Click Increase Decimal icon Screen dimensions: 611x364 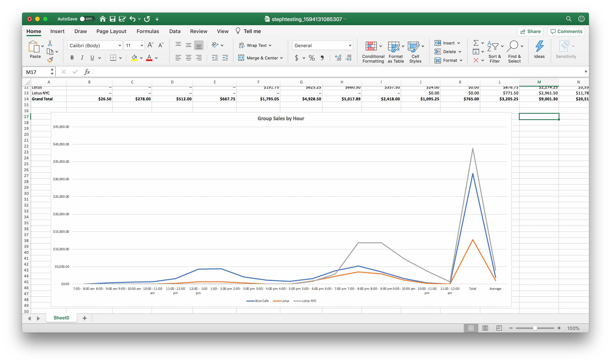(x=338, y=58)
